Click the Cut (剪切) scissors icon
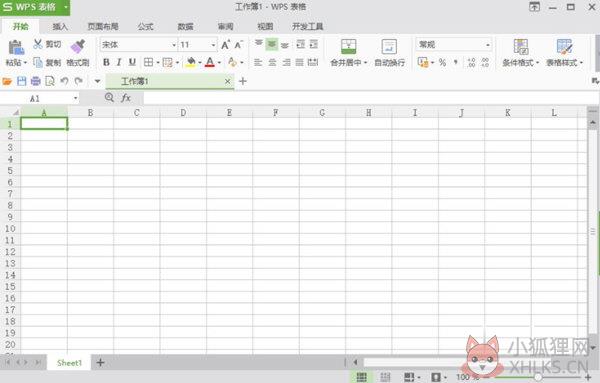Viewport: 600px width, 383px height. (38, 44)
